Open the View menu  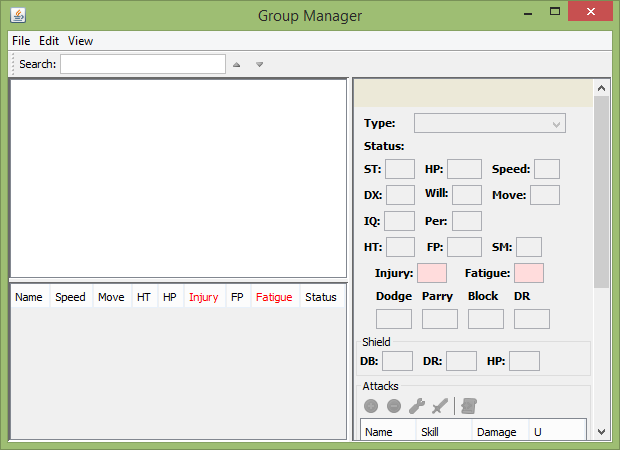[80, 41]
